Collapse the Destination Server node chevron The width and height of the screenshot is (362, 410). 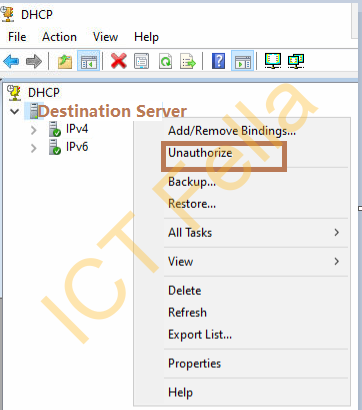click(x=14, y=111)
